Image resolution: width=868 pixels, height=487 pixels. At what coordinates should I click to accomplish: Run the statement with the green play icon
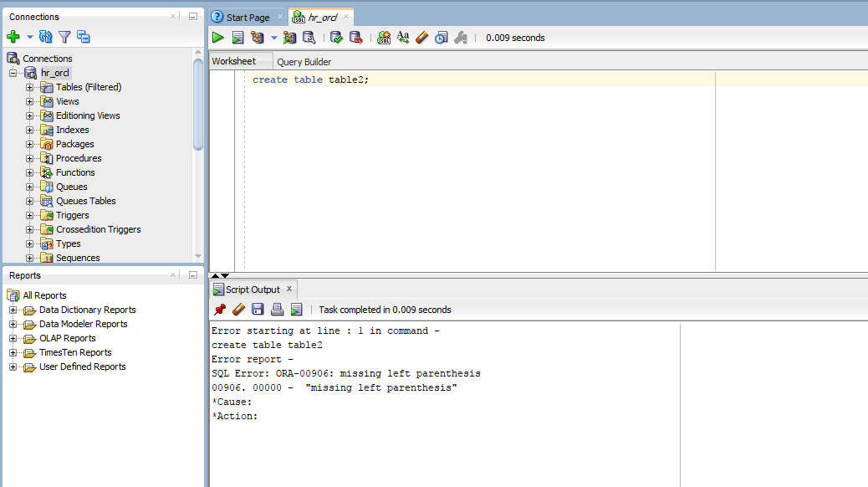tap(218, 38)
